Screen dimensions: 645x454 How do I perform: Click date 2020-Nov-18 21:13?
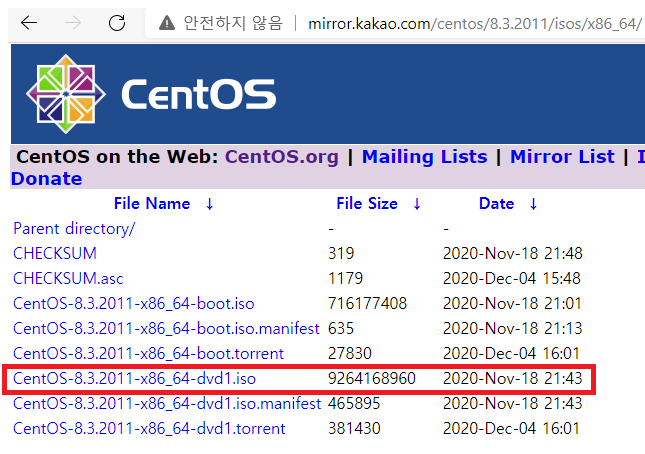[513, 329]
